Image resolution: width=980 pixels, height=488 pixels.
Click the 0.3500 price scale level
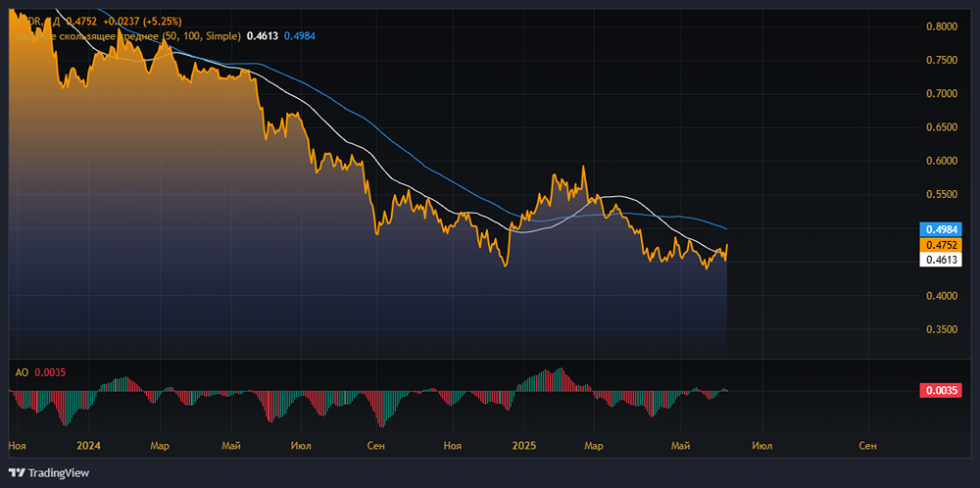pos(940,329)
